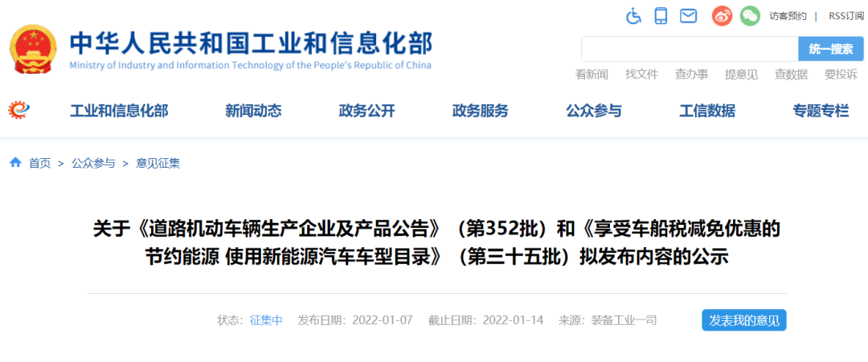Select 查办事 quick link

(691, 75)
